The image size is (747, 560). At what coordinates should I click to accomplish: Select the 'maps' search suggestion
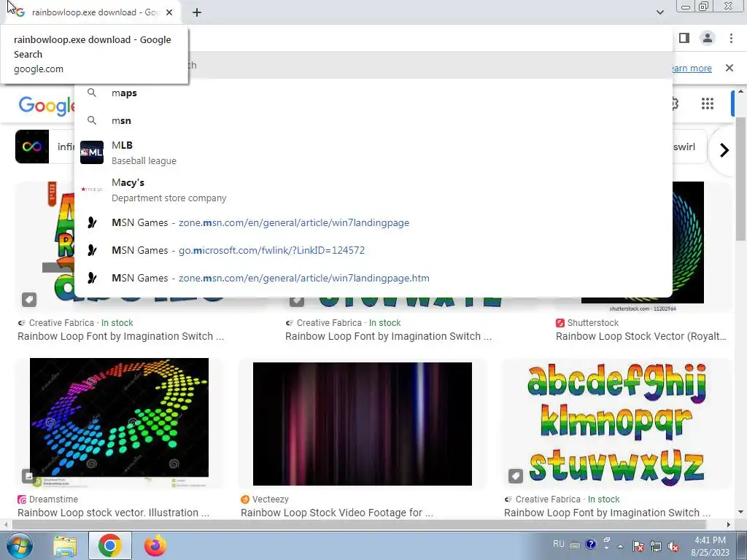pyautogui.click(x=373, y=93)
